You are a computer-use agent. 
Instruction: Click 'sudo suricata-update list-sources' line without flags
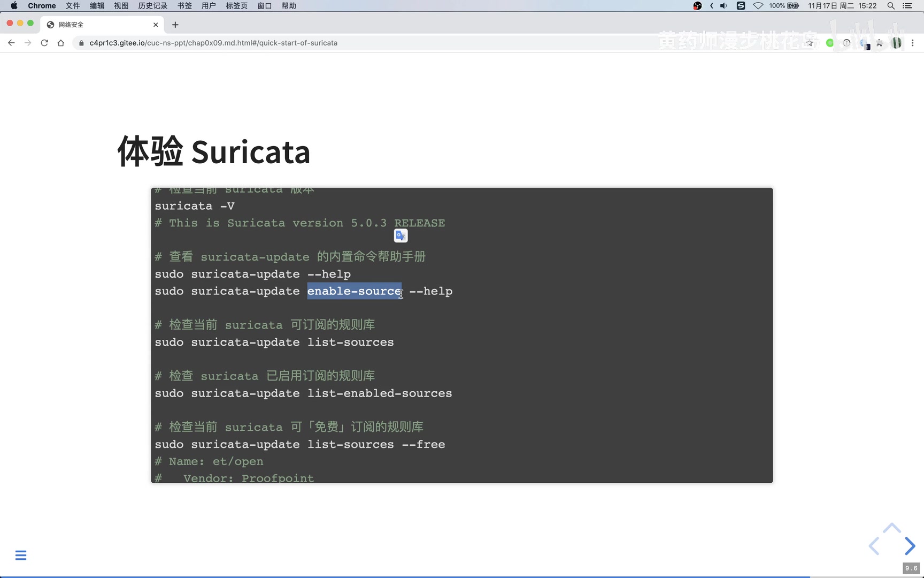(274, 342)
